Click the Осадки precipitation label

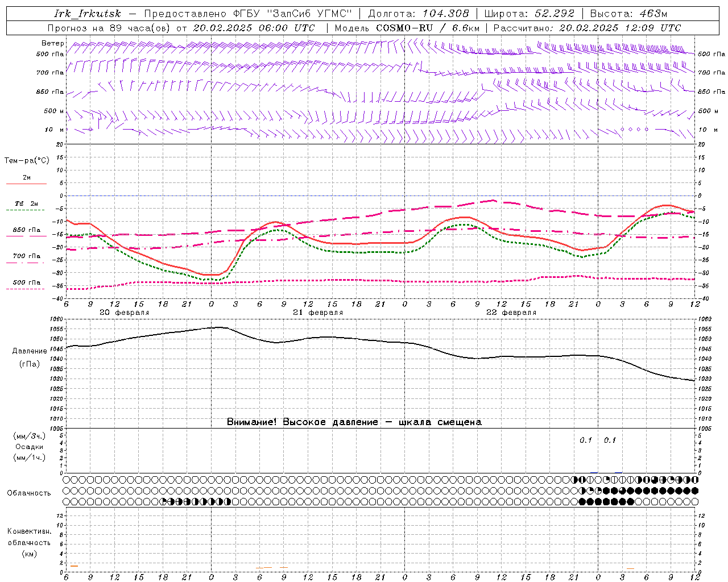(x=30, y=447)
